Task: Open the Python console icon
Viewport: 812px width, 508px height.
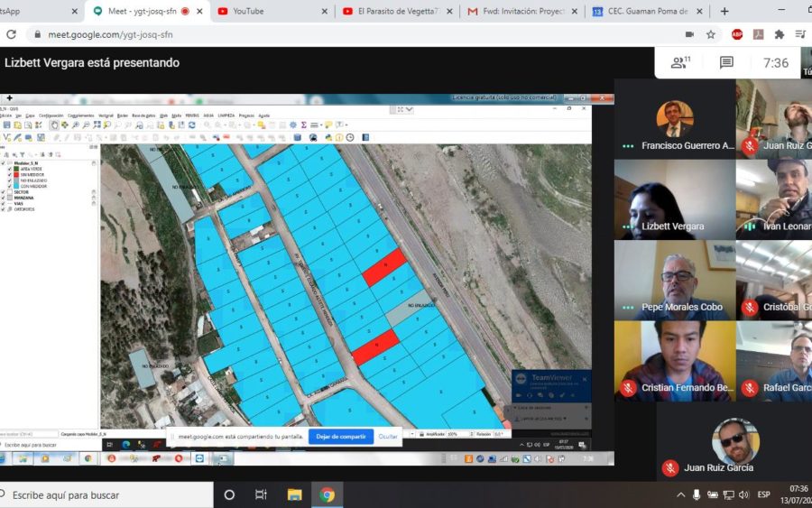Action: (328, 137)
